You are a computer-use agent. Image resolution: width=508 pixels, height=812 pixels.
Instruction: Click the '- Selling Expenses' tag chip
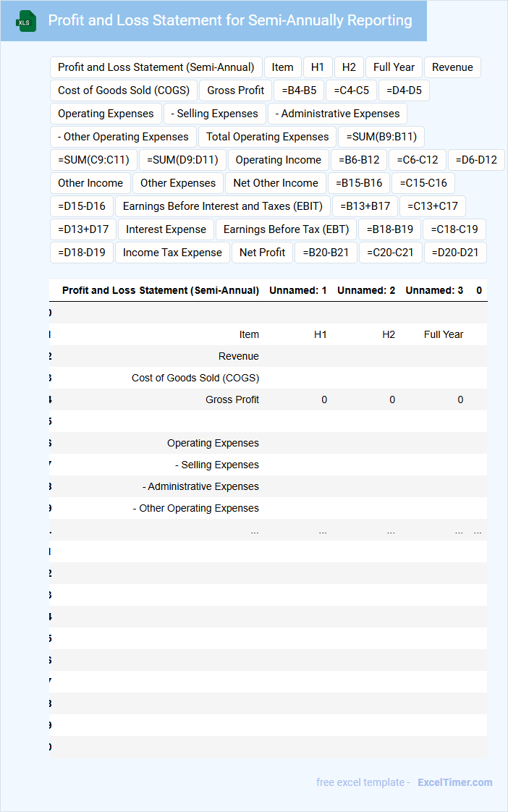(214, 114)
